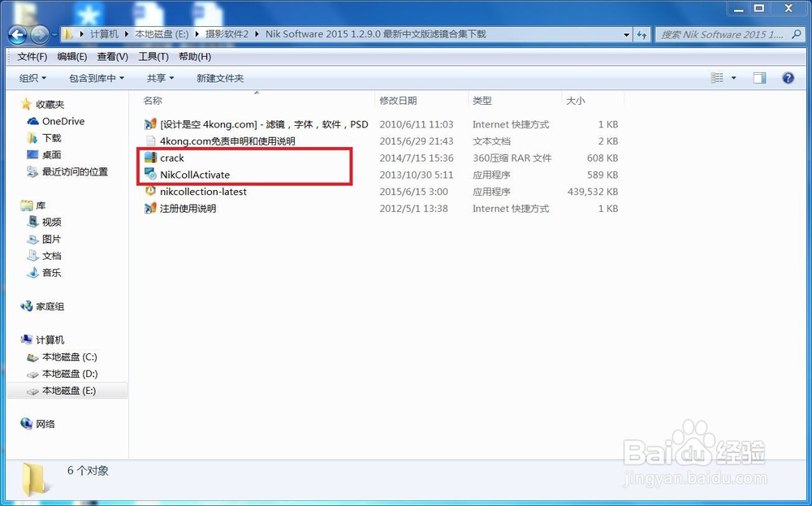This screenshot has height=506, width=812.
Task: Click the 新建文件夹 button
Action: 220,78
